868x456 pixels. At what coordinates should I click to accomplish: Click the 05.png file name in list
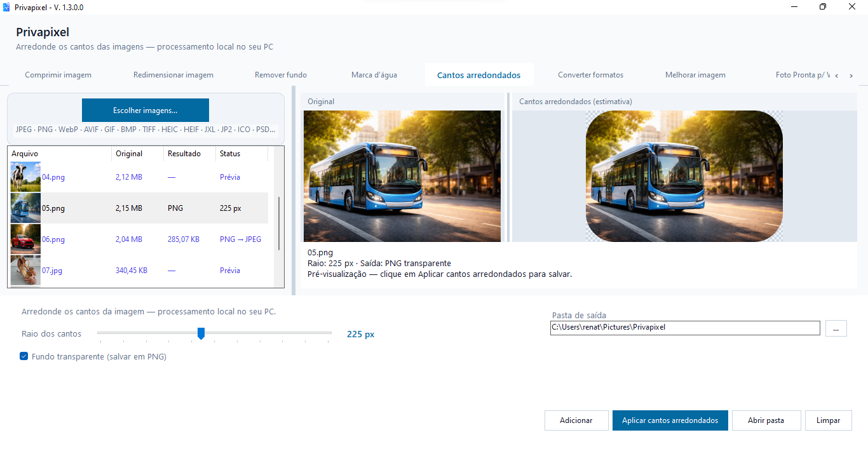point(53,208)
